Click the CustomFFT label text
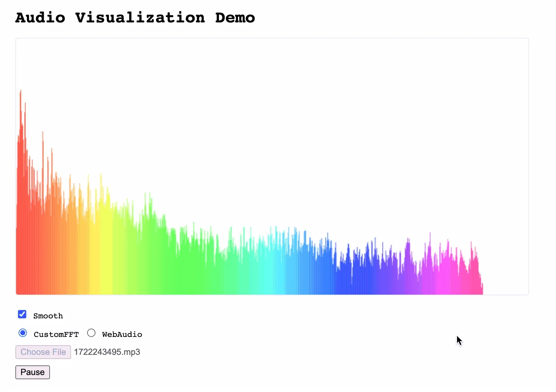The image size is (556, 392). (x=56, y=335)
